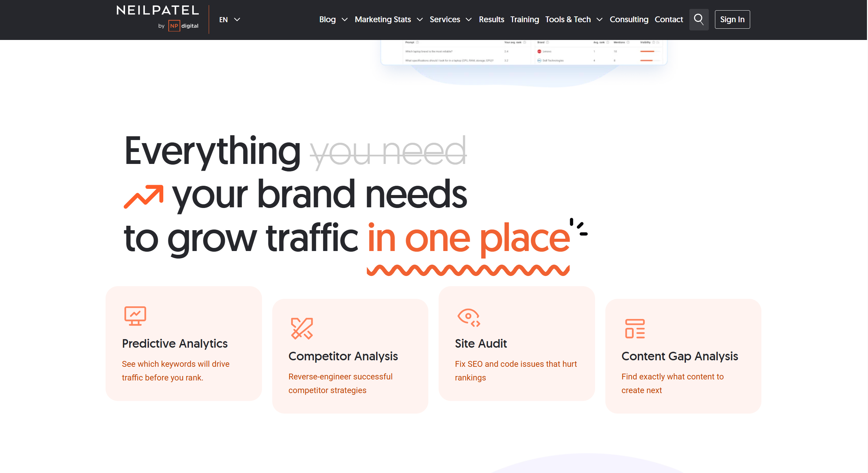Open the Services menu item
868x473 pixels.
coord(445,19)
